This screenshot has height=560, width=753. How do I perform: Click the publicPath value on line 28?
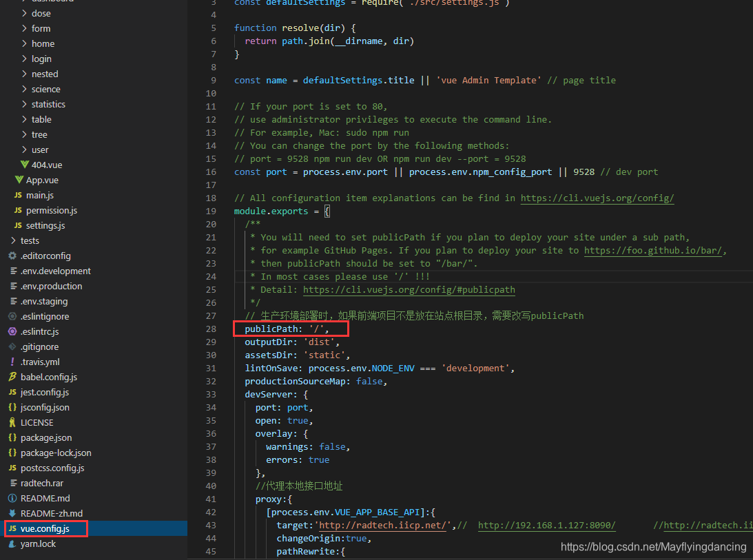(316, 329)
